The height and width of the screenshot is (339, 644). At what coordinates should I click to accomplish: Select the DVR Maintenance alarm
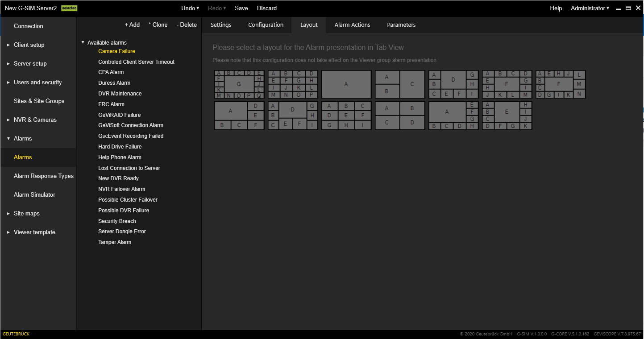pyautogui.click(x=120, y=94)
